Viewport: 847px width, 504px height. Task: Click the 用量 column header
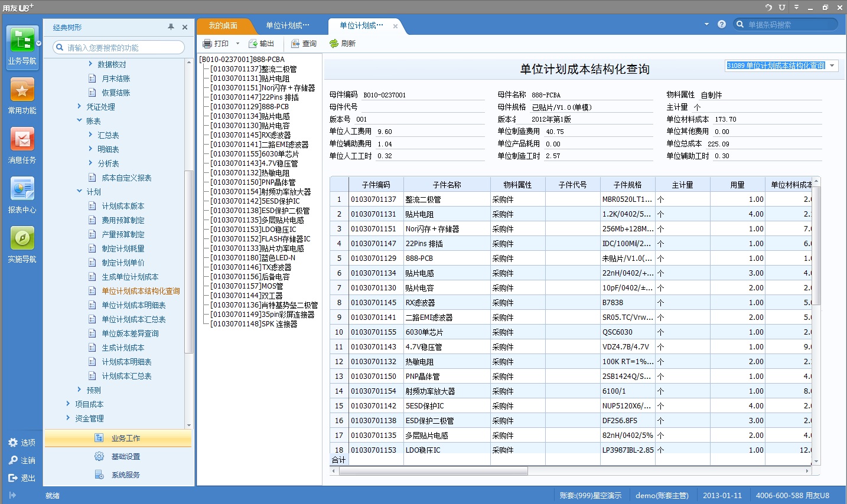[737, 185]
